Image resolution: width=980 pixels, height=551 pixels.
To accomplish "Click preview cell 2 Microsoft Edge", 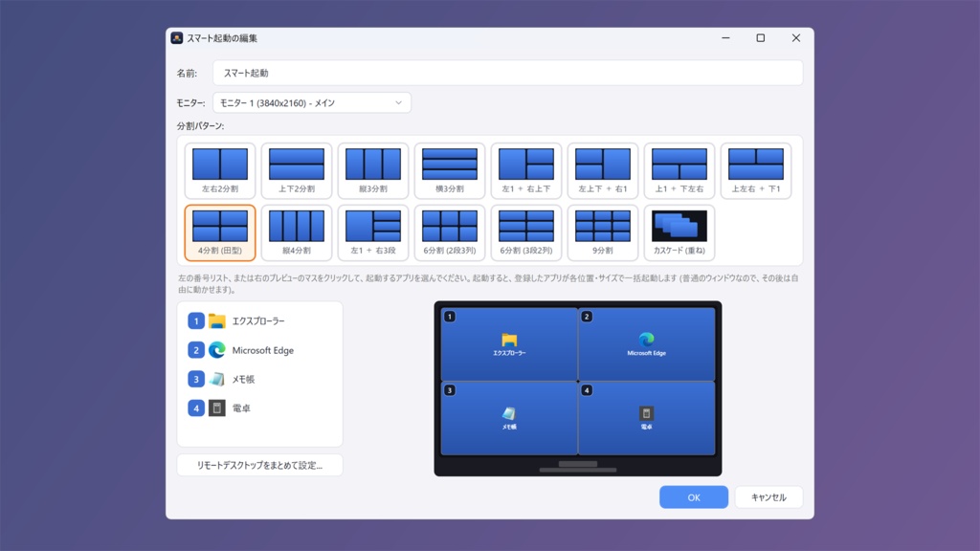I will click(646, 344).
